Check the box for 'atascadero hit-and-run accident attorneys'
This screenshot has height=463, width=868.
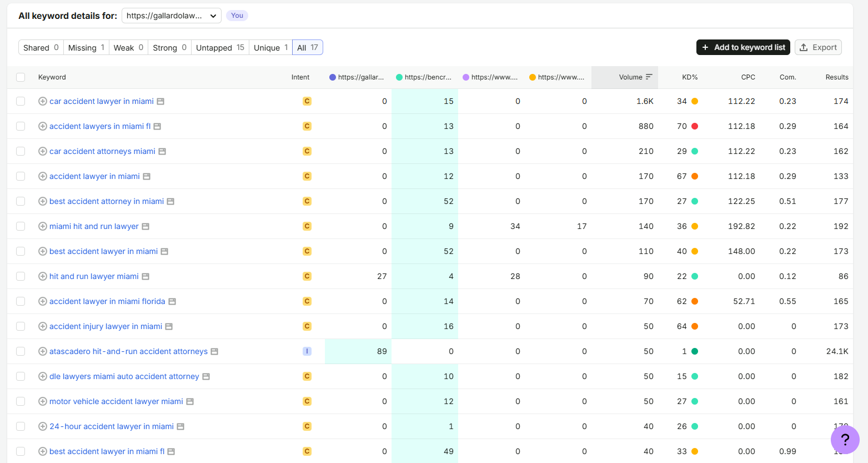21,351
